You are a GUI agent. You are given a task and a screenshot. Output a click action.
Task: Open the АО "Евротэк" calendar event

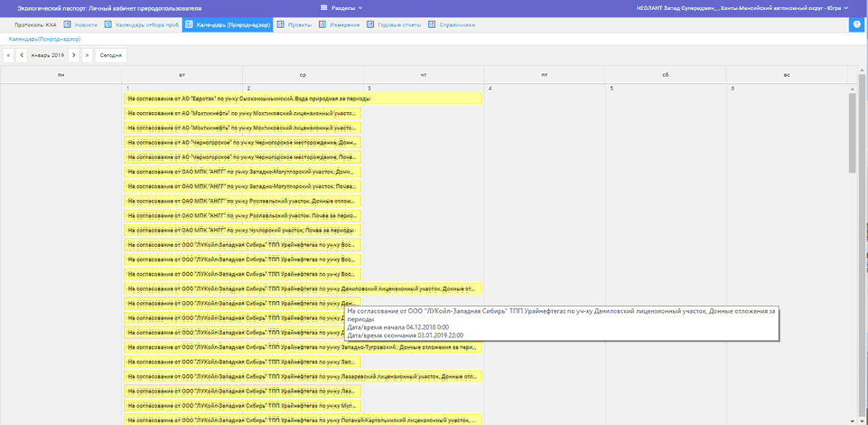[303, 99]
